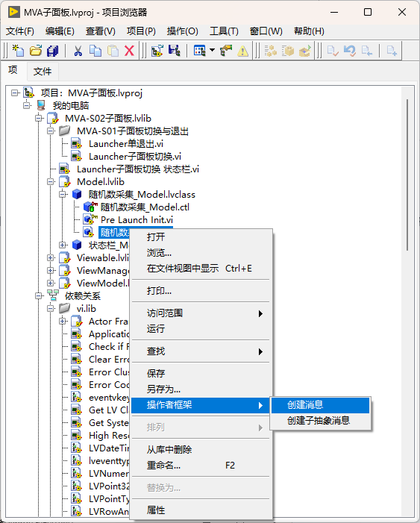420x523 pixels.
Task: Click the vi.lib folder icon
Action: (65, 308)
